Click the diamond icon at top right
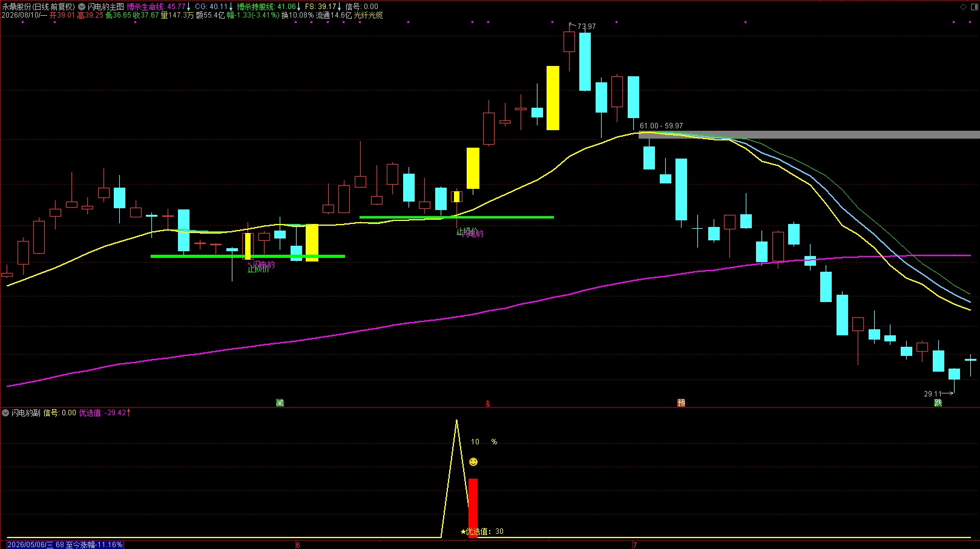The image size is (980, 549). pos(964,7)
